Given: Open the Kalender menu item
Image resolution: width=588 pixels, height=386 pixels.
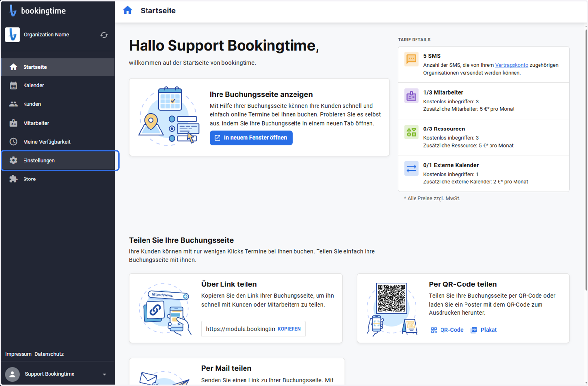Looking at the screenshot, I should click(x=58, y=85).
